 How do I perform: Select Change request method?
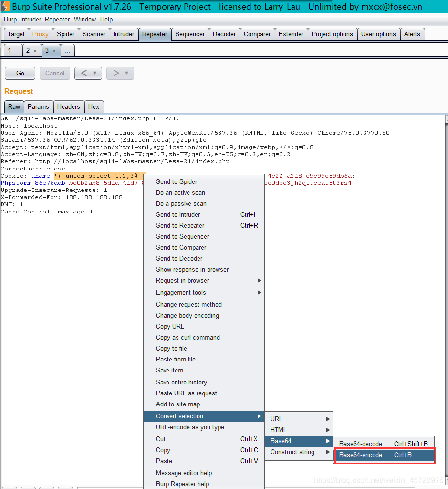click(204, 304)
